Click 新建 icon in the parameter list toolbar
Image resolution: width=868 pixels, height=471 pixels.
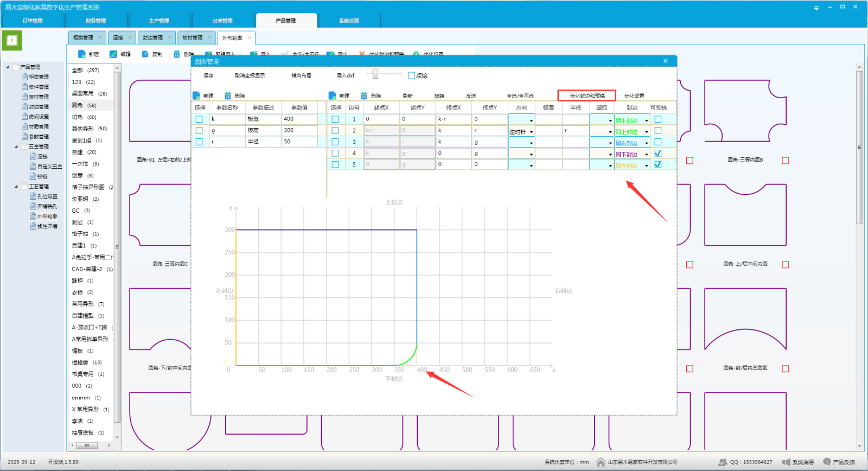pos(196,96)
